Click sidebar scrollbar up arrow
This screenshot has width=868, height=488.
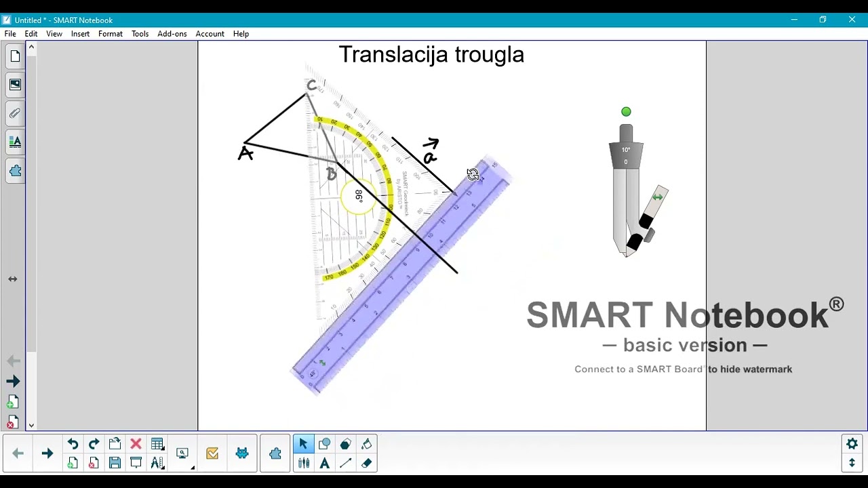pyautogui.click(x=31, y=47)
